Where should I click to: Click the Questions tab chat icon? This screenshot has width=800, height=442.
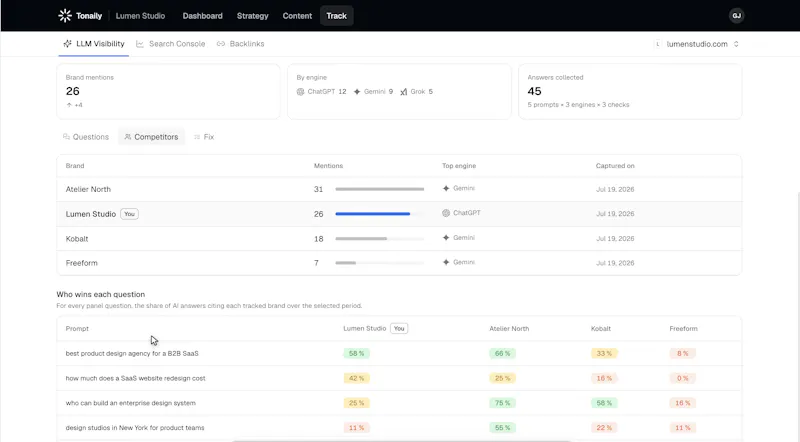[66, 137]
